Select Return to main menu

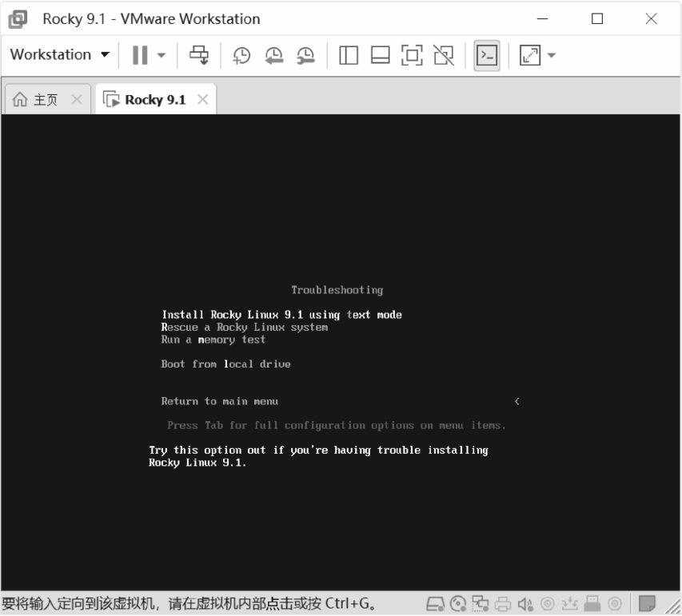[x=220, y=401]
